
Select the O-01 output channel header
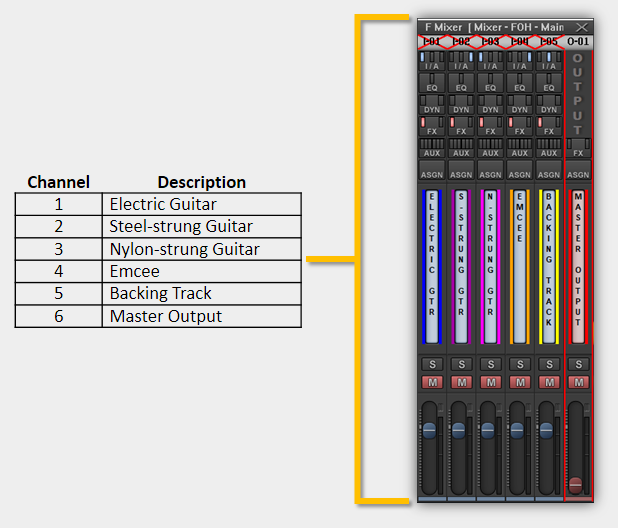pyautogui.click(x=578, y=42)
